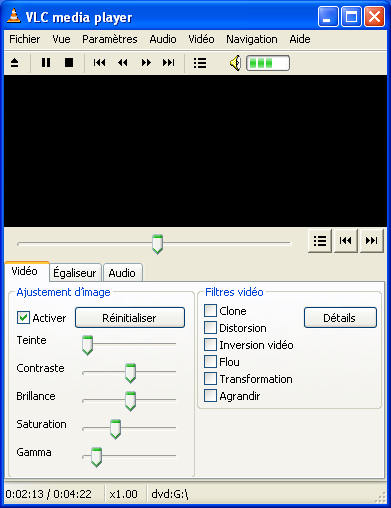Open the Paramètres menu
This screenshot has height=508, width=391.
point(110,39)
